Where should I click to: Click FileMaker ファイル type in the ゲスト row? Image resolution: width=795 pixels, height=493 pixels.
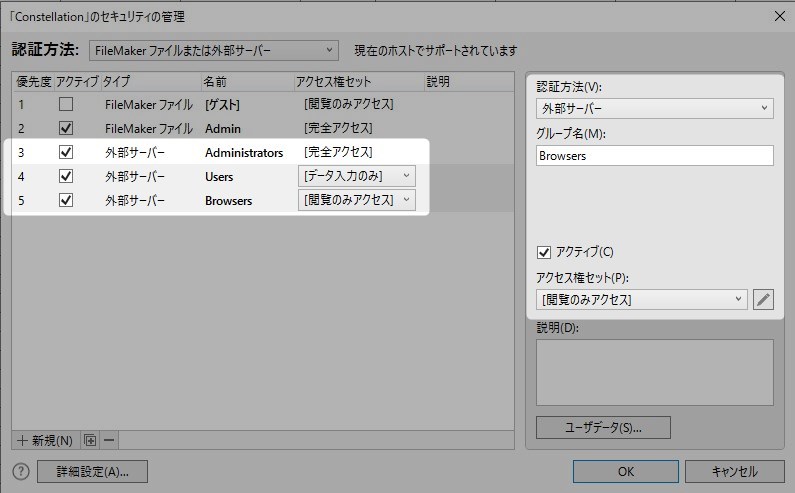tap(149, 105)
